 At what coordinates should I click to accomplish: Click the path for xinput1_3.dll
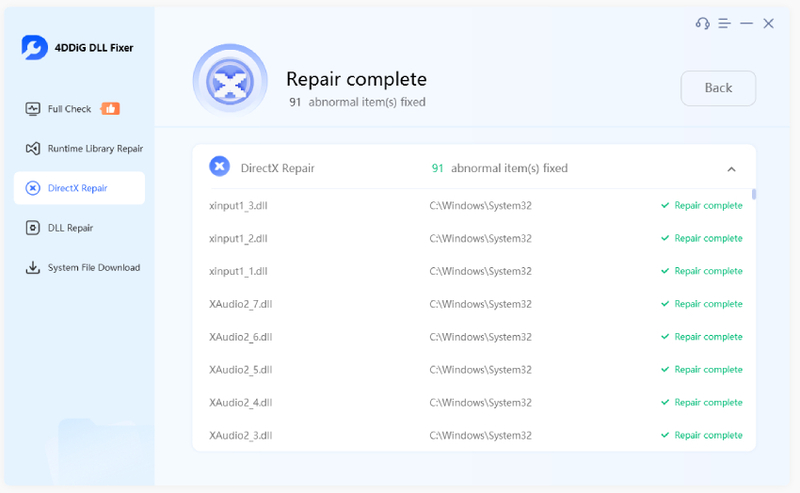(x=480, y=206)
